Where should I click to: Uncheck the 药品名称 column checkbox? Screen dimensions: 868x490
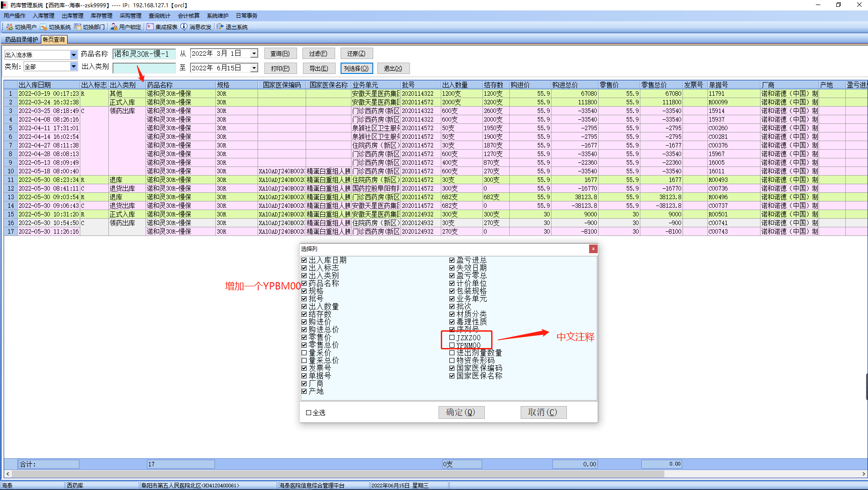[304, 284]
